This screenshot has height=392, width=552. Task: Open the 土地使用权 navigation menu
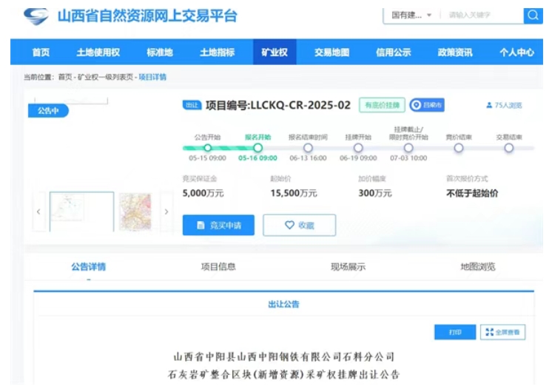98,53
